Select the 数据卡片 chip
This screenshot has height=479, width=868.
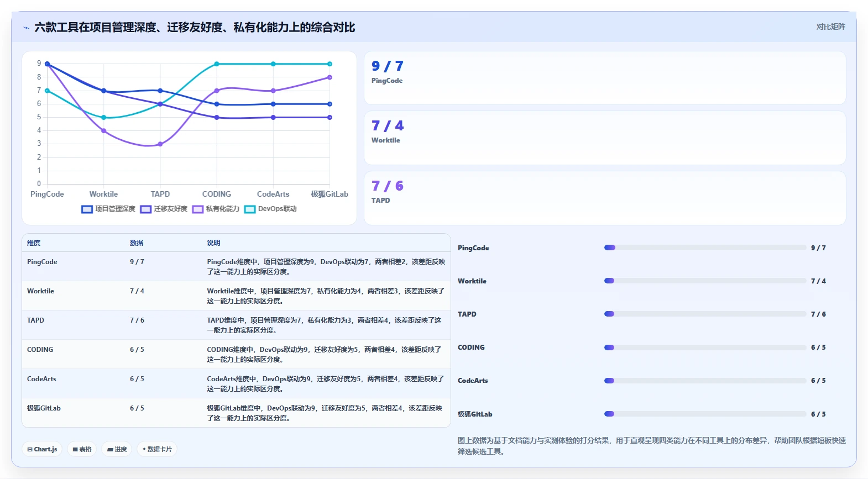pos(157,449)
